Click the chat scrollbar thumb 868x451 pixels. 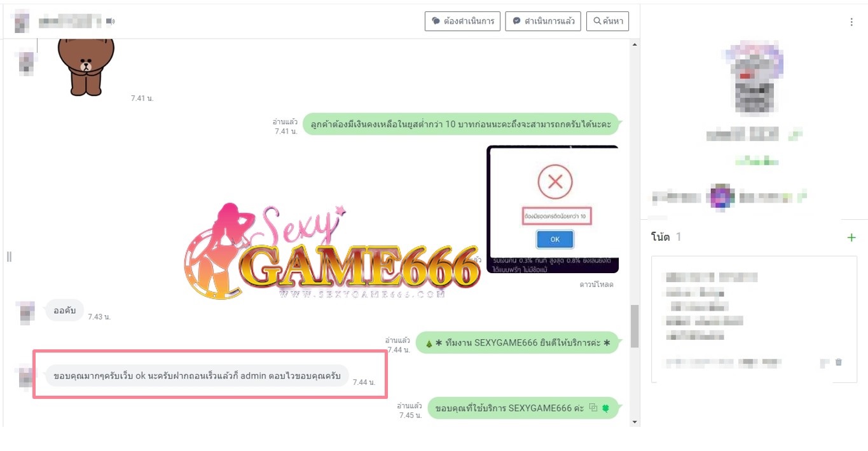click(x=635, y=326)
